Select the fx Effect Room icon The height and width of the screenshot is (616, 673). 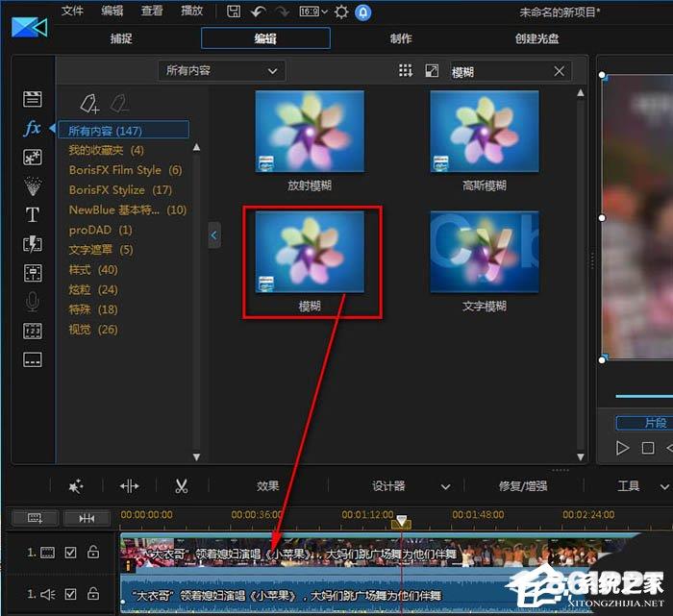tap(33, 128)
